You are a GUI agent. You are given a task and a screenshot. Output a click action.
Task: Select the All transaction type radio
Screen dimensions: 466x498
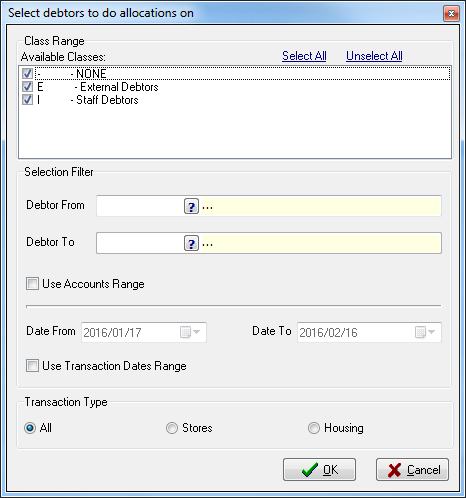(30, 428)
